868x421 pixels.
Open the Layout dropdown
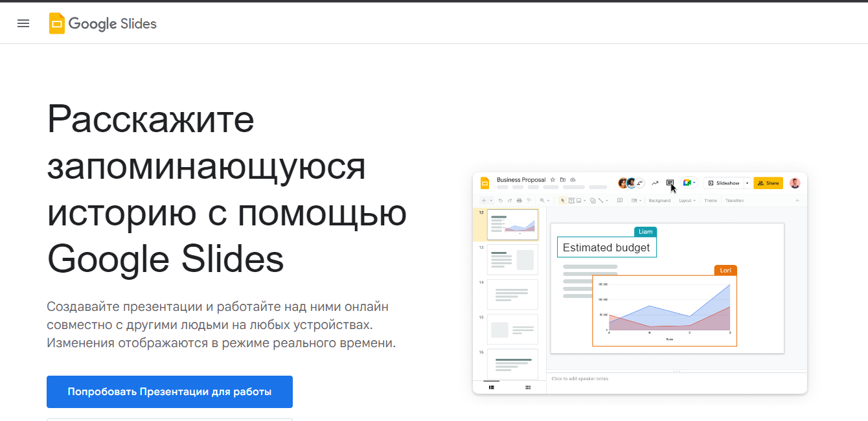687,201
